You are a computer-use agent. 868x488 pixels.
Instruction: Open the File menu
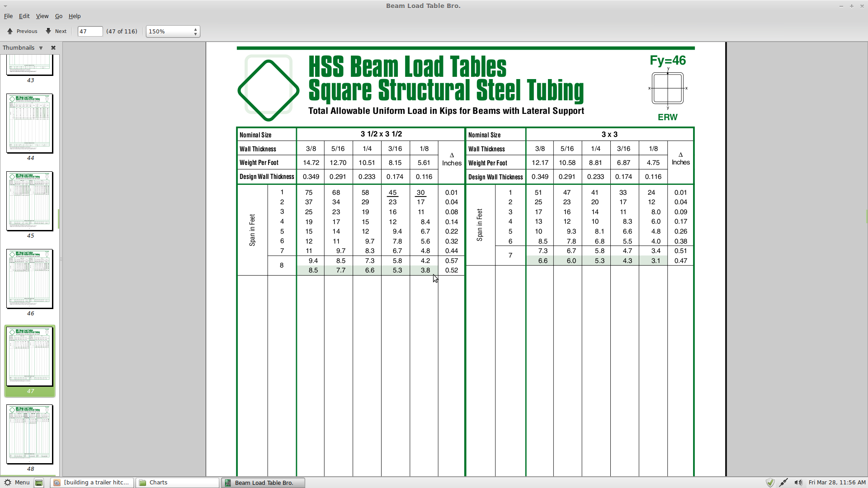tap(8, 16)
